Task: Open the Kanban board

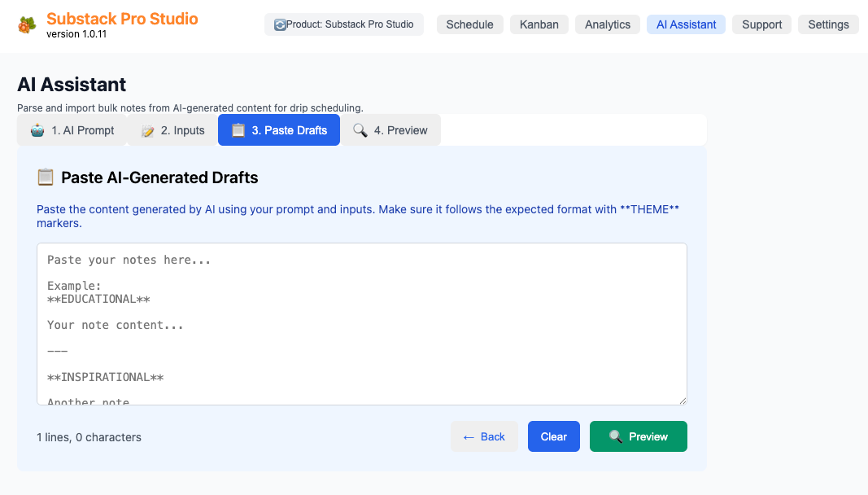Action: click(539, 24)
